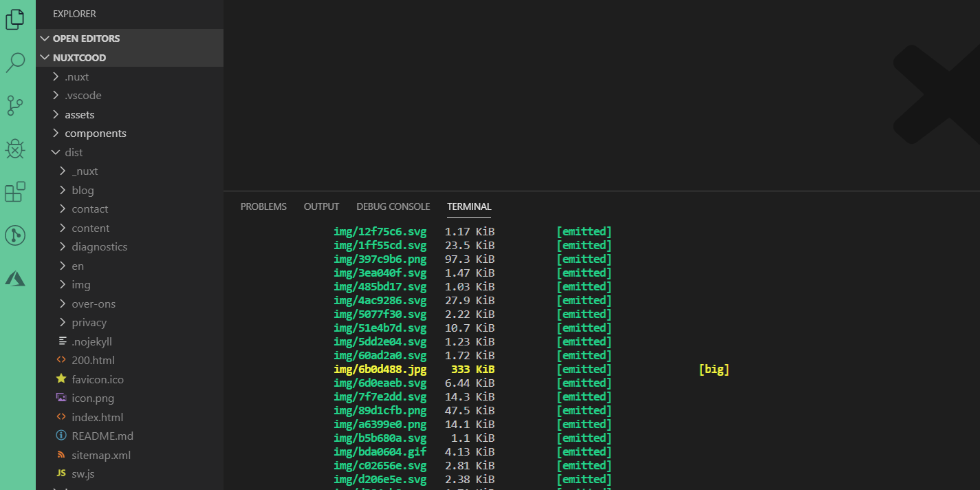Screen dimensions: 980x490
Task: Click img/6b0d488.jpg in terminal output
Action: 380,370
